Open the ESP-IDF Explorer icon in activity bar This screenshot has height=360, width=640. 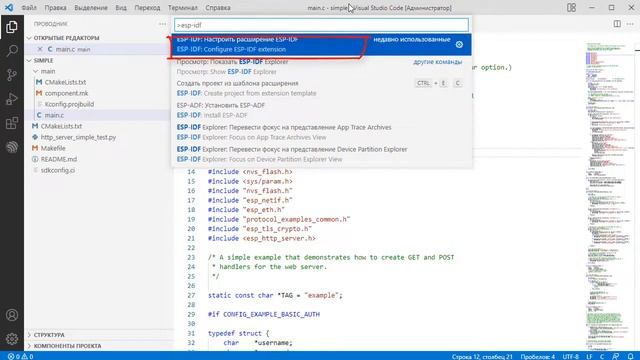[12, 147]
